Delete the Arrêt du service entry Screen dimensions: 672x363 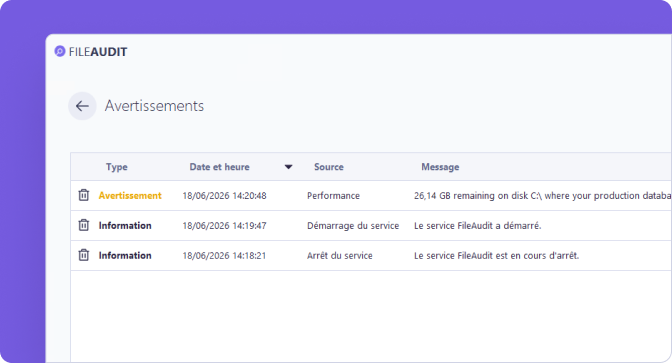(x=84, y=255)
